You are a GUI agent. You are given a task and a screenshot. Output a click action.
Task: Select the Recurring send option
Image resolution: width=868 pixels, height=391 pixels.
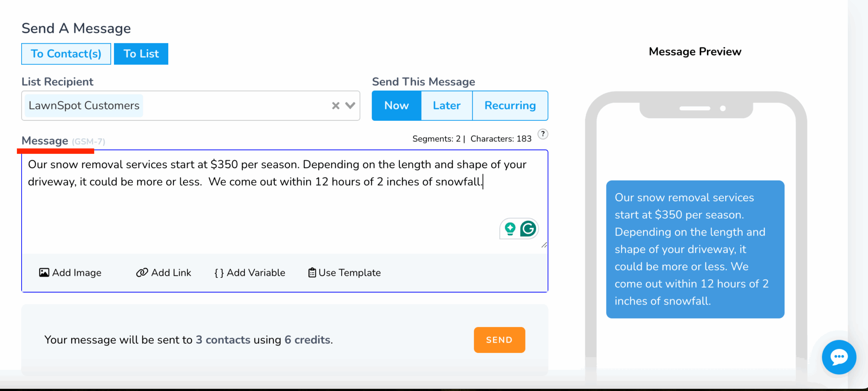pyautogui.click(x=510, y=105)
